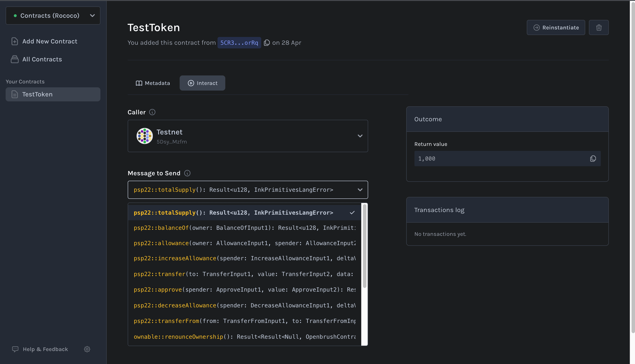Switch to the Metadata tab
Viewport: 635px width, 364px height.
pos(153,83)
